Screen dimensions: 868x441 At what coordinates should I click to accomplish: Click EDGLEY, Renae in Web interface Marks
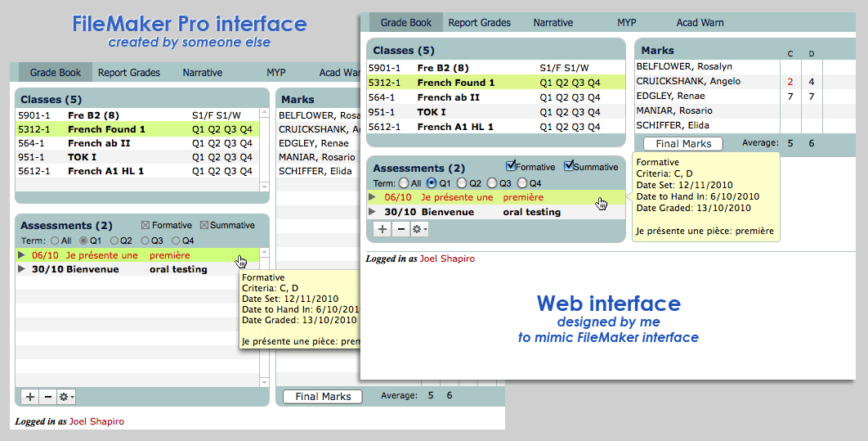(670, 96)
